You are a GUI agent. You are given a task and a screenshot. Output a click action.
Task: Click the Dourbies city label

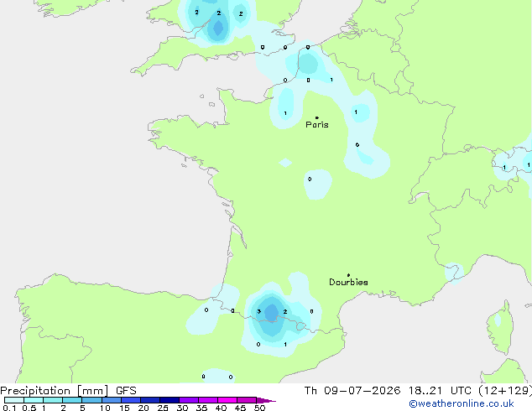tap(348, 282)
